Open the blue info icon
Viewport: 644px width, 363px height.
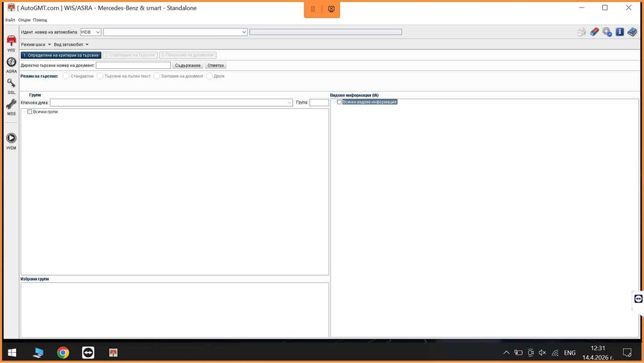click(620, 32)
